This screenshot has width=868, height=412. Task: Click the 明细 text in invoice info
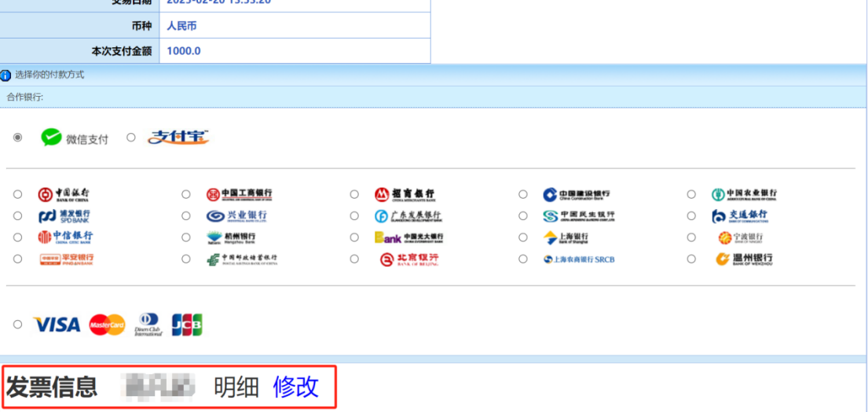[x=236, y=387]
